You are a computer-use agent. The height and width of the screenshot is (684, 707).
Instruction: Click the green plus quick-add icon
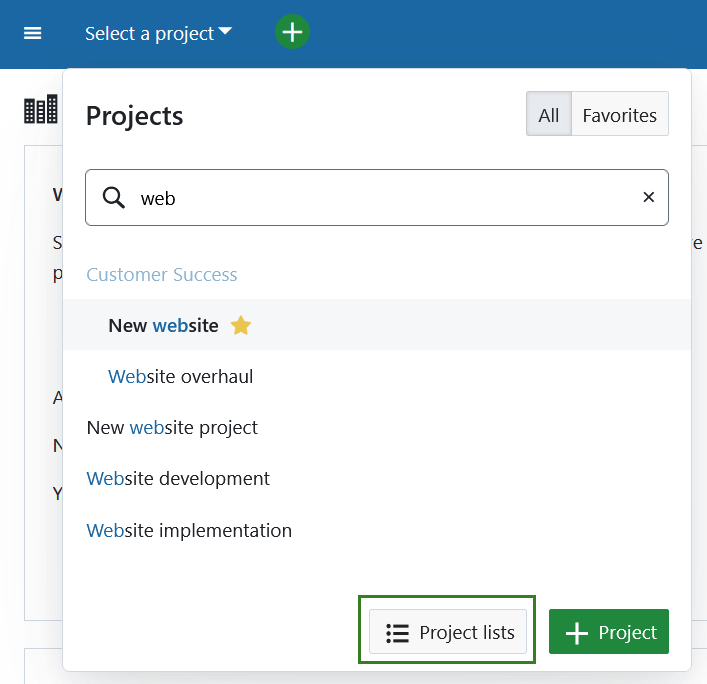pos(292,32)
